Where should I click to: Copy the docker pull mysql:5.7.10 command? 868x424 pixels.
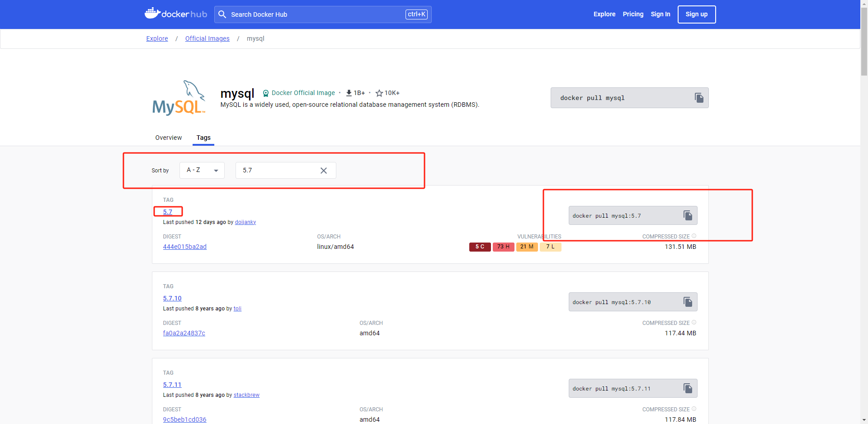tap(688, 302)
